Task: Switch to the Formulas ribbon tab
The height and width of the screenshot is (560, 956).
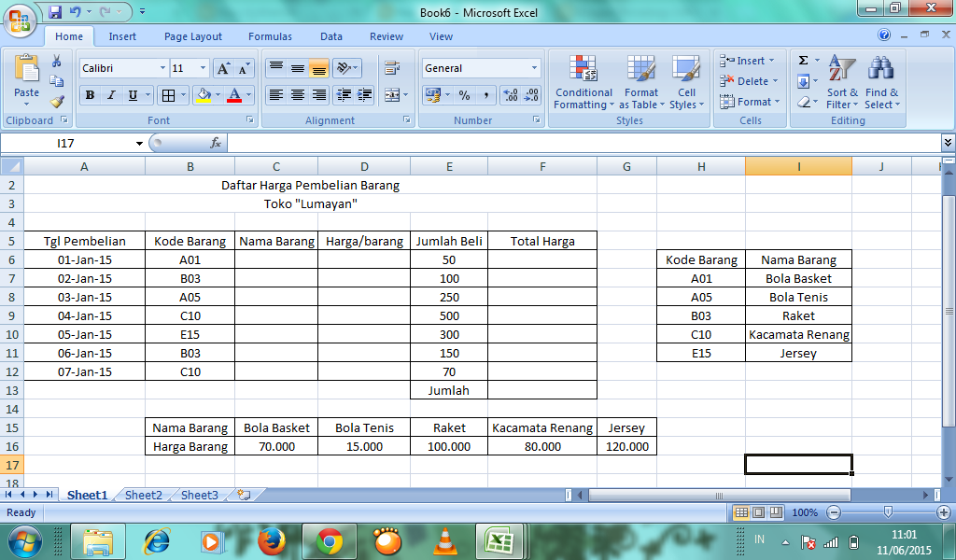Action: click(270, 36)
